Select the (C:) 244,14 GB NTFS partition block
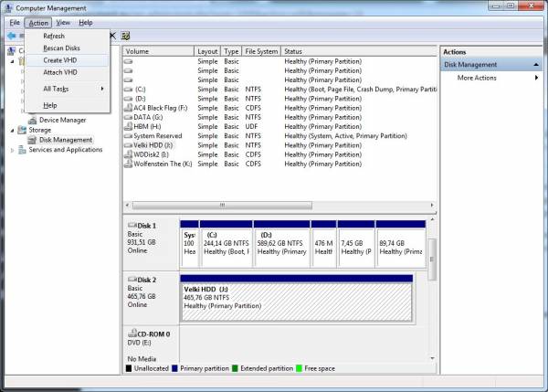The width and height of the screenshot is (548, 392). (227, 244)
